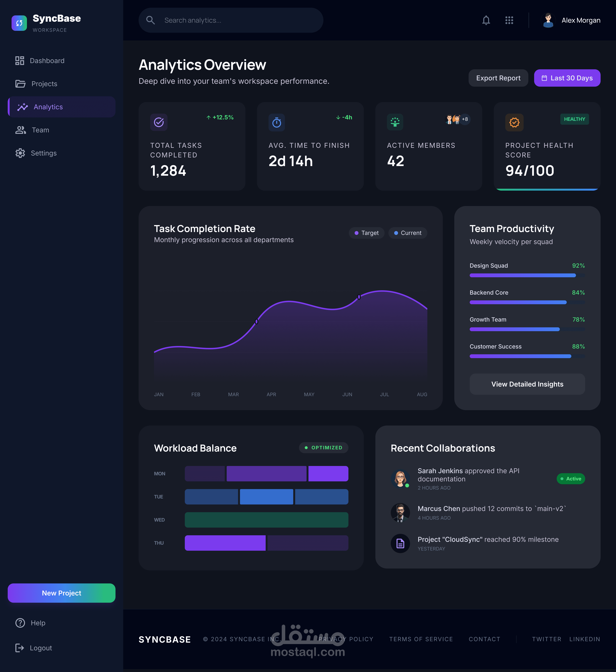Click View Detailed Insights button

tap(527, 384)
